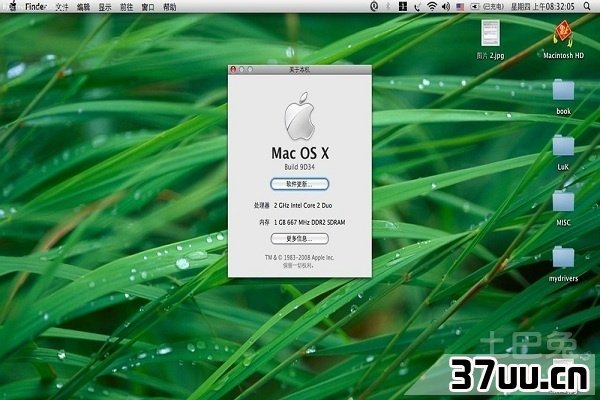Click the 软件更新... button
This screenshot has height=400, width=600.
click(299, 184)
